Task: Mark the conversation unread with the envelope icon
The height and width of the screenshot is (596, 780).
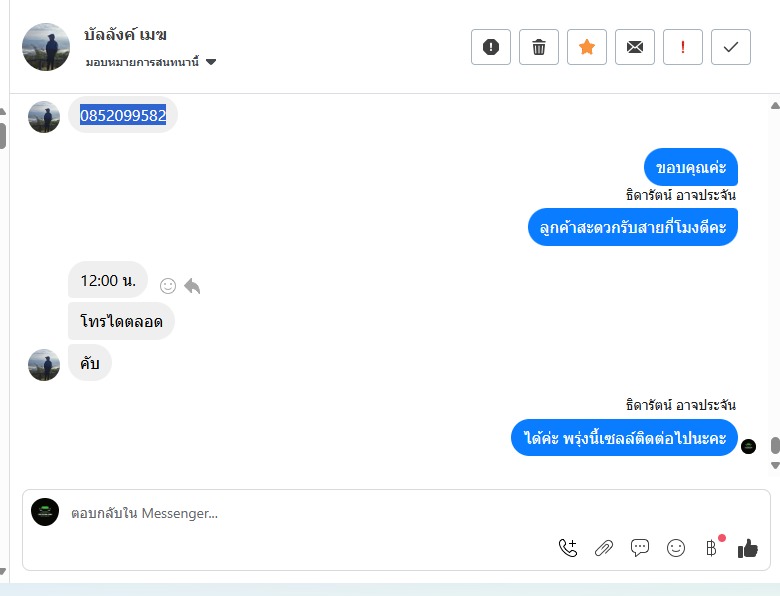Action: coord(635,47)
